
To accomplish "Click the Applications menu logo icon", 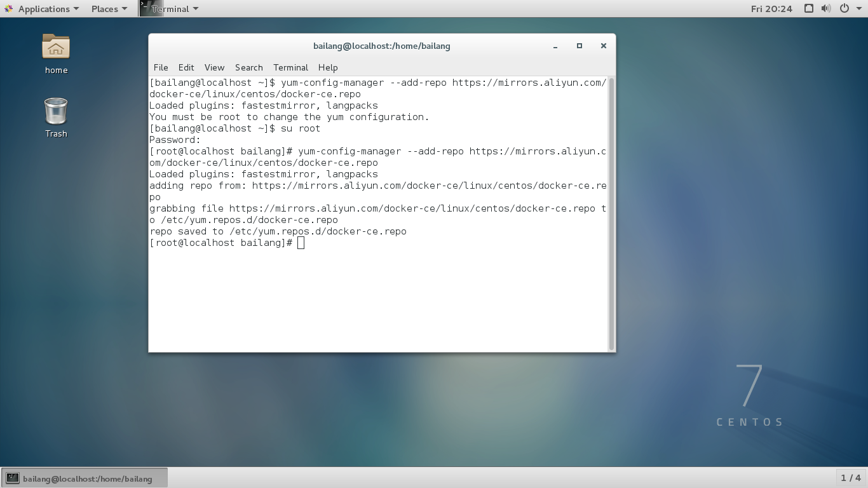I will (9, 9).
